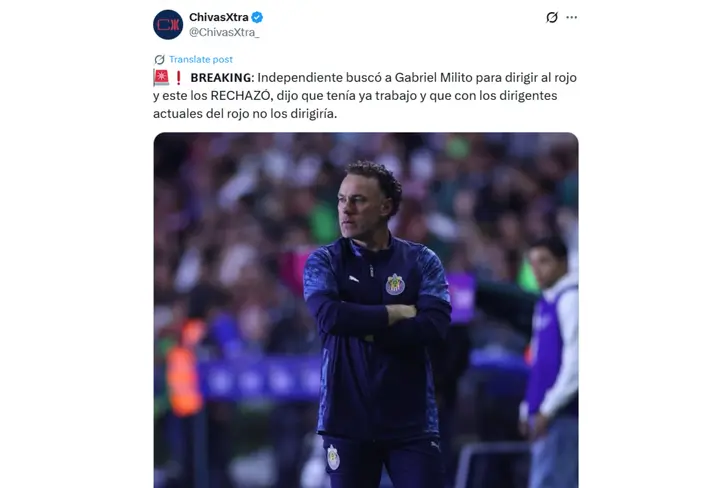Screen dimensions: 728x488
Task: Open the Grok explain-post icon in the header
Action: point(552,18)
